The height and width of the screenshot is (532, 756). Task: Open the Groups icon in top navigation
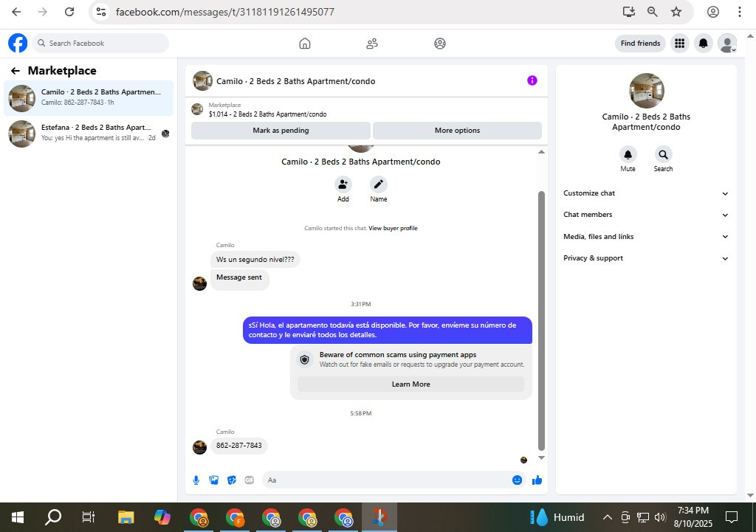click(x=440, y=44)
